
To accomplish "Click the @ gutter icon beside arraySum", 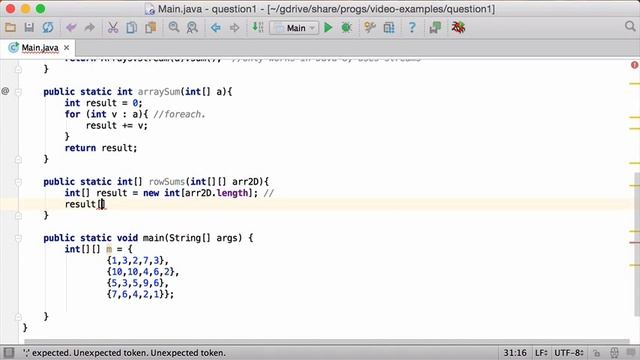I will [x=5, y=91].
